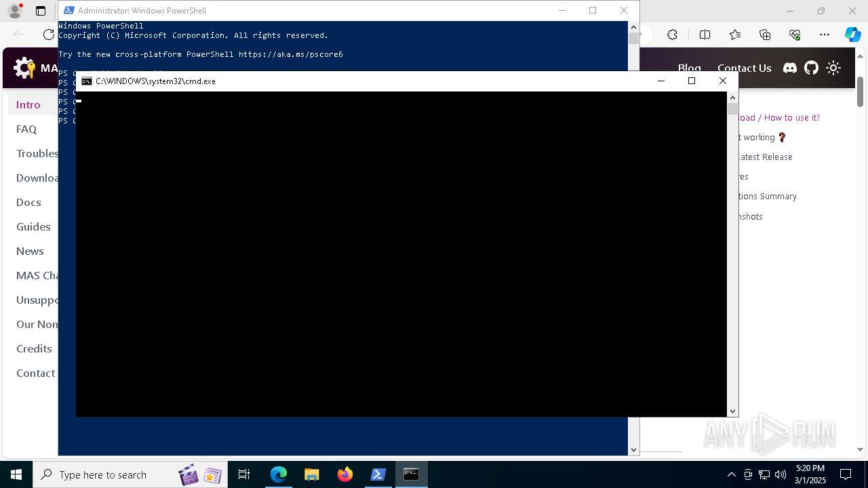Image resolution: width=868 pixels, height=488 pixels.
Task: Click PowerShell scrollbar down arrow
Action: click(x=633, y=449)
